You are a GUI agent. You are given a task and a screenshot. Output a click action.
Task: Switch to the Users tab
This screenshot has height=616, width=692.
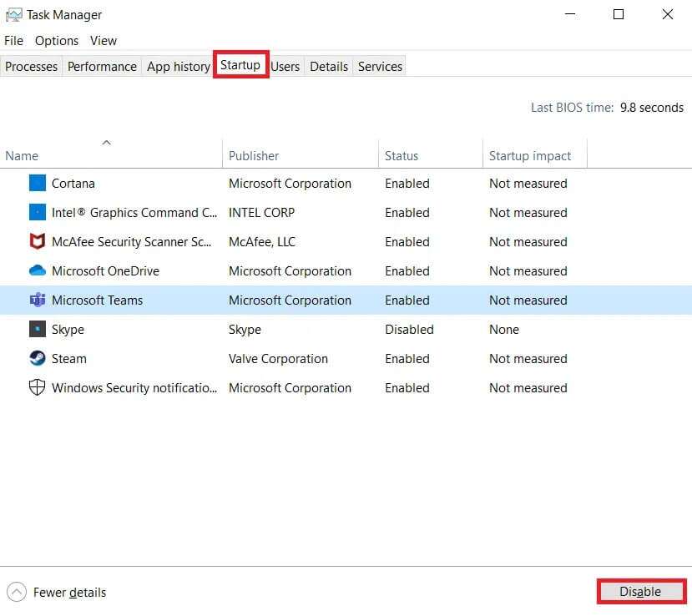point(285,66)
